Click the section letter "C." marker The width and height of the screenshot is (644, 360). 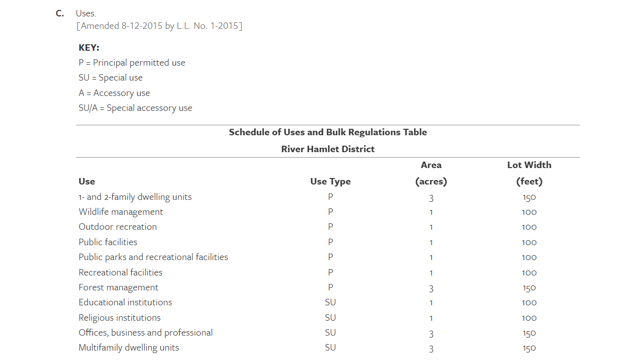(x=60, y=13)
